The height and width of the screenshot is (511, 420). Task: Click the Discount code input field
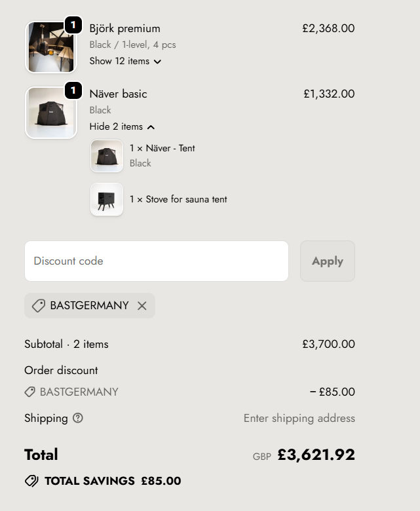coord(156,261)
